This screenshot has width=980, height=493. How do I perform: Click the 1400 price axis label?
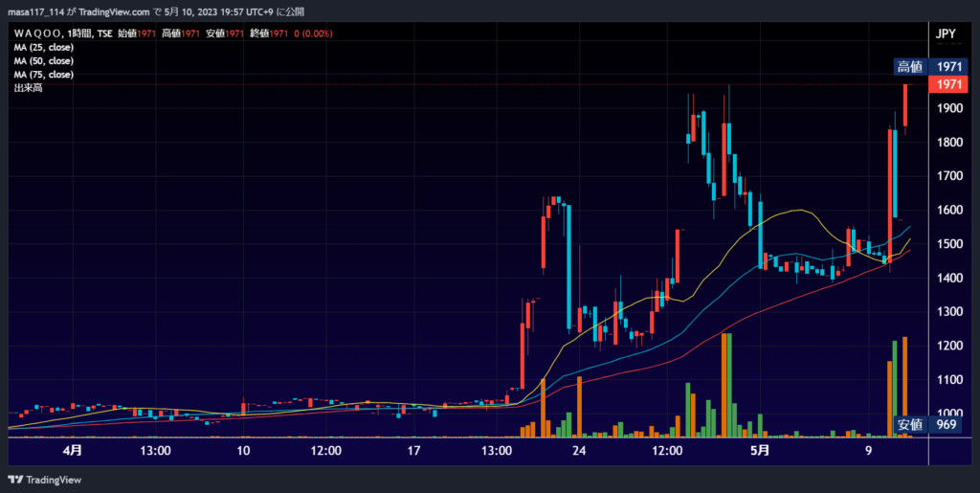point(948,278)
